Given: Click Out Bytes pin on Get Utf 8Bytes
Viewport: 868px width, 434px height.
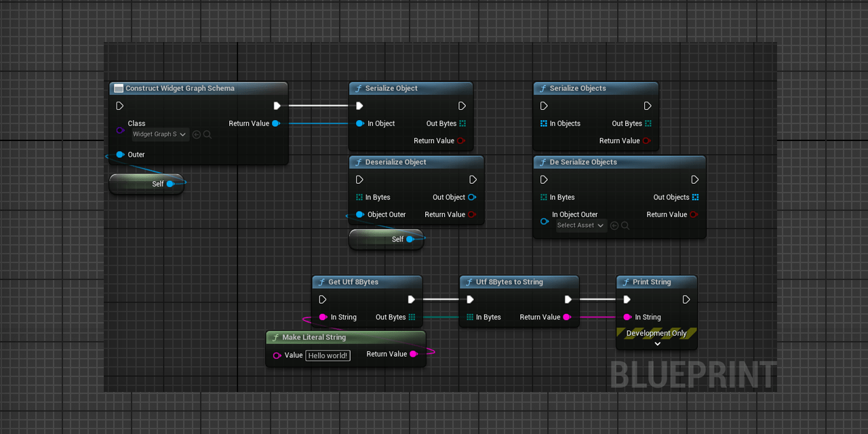Looking at the screenshot, I should pos(412,317).
